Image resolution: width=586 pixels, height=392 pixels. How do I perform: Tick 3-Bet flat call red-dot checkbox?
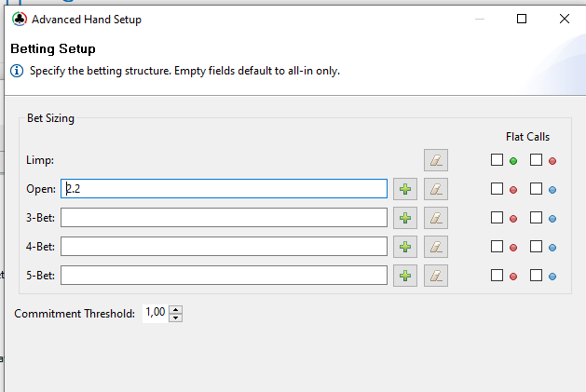[497, 218]
